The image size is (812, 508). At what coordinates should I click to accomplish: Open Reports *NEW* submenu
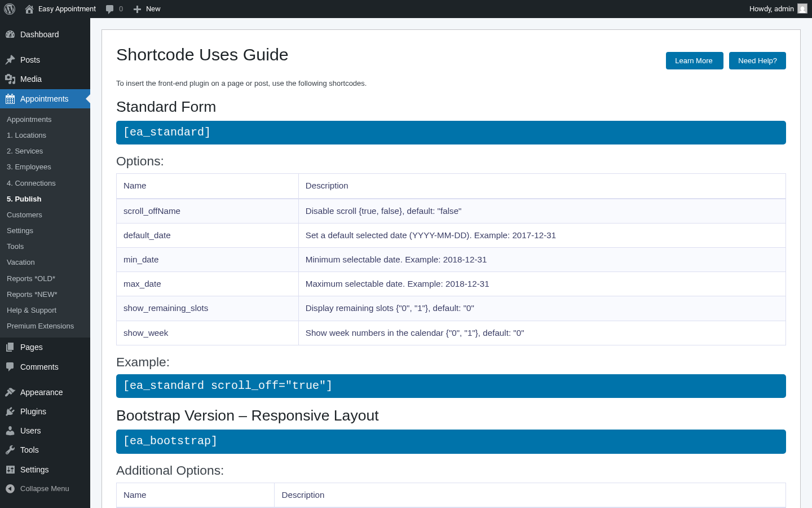click(32, 295)
